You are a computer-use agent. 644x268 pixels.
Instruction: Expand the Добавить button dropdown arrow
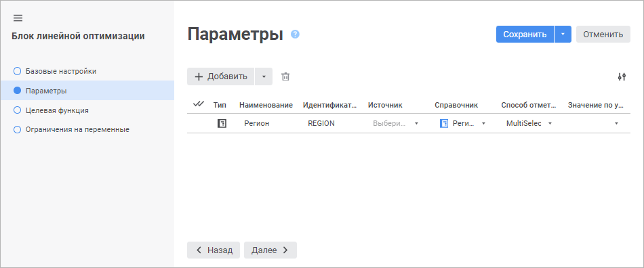click(x=264, y=76)
